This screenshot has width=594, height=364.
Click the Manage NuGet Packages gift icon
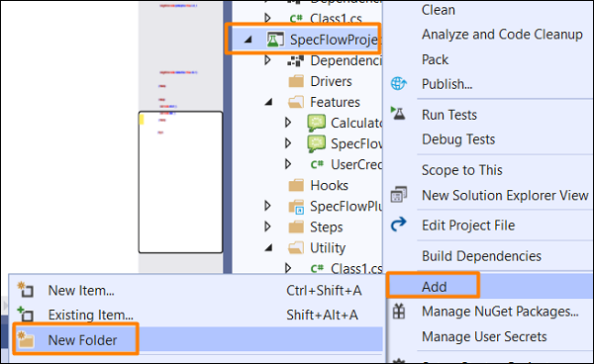(399, 312)
